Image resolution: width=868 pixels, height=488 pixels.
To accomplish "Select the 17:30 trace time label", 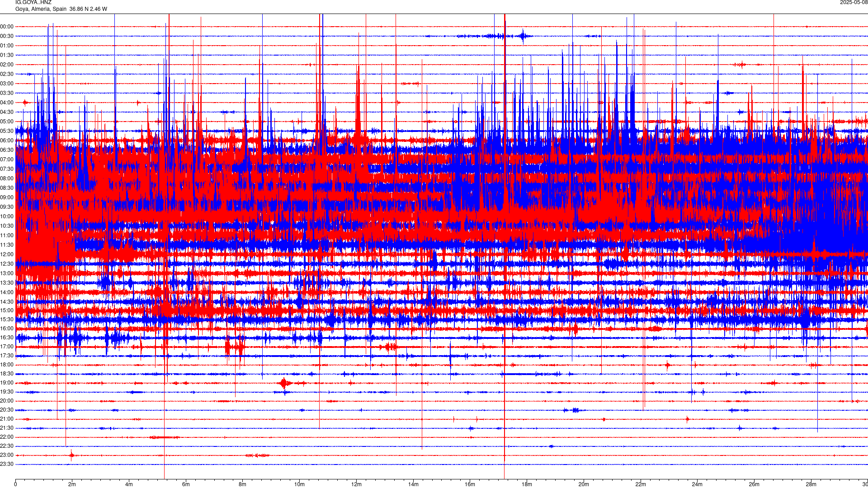I will coord(7,356).
